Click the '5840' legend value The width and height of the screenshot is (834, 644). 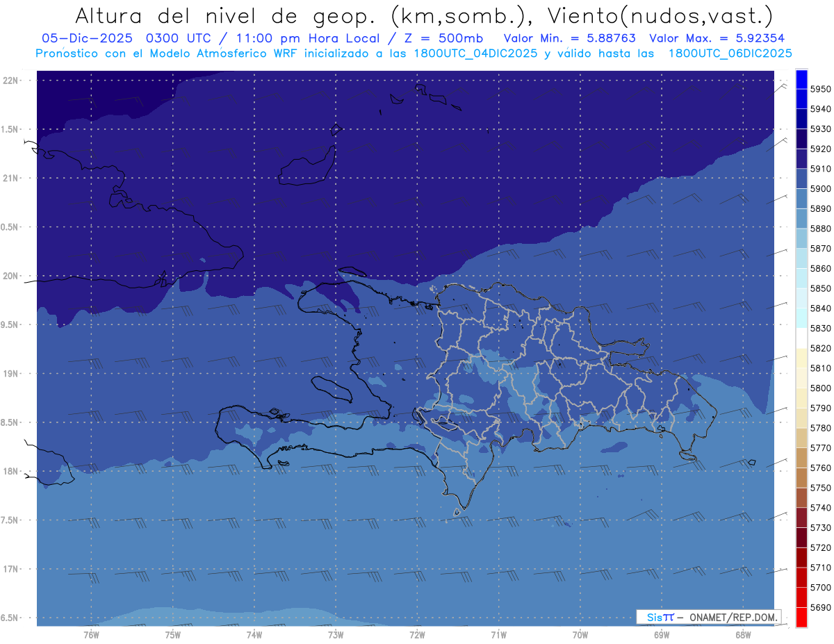[x=821, y=308]
